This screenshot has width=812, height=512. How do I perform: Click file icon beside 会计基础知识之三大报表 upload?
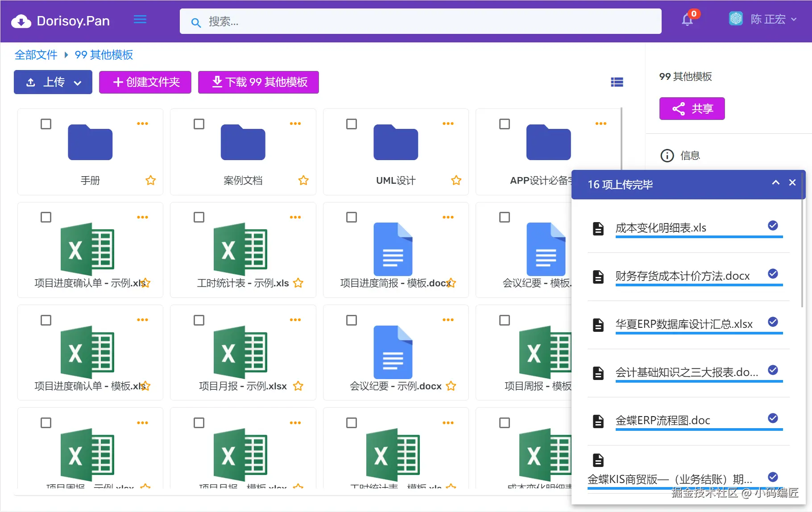598,373
